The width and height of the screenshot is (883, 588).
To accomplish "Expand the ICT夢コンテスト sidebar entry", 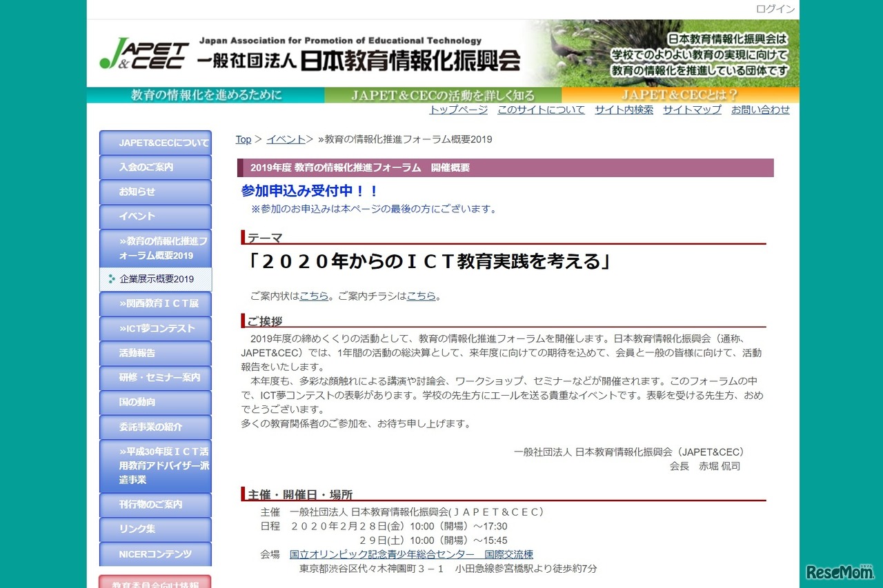I will pyautogui.click(x=155, y=328).
